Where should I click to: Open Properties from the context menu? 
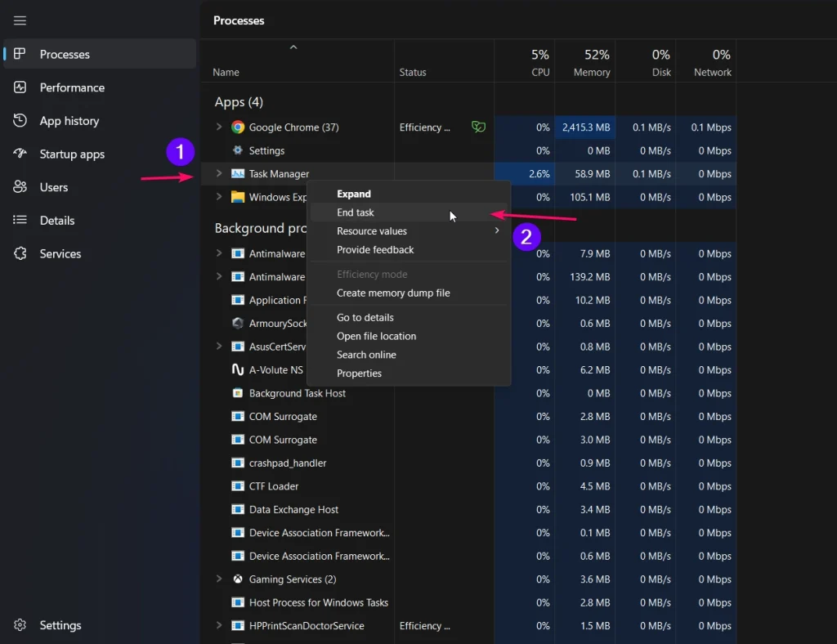click(x=409, y=373)
